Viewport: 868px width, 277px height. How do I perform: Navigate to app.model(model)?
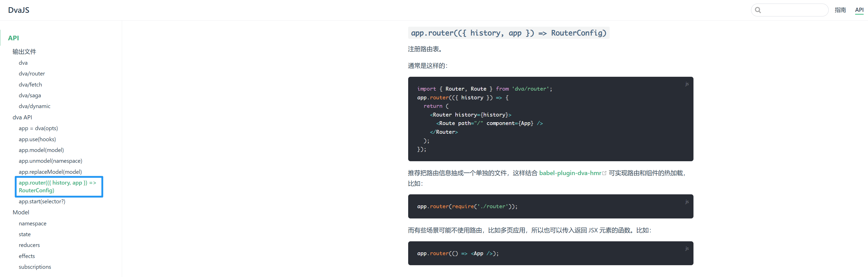[x=41, y=150]
